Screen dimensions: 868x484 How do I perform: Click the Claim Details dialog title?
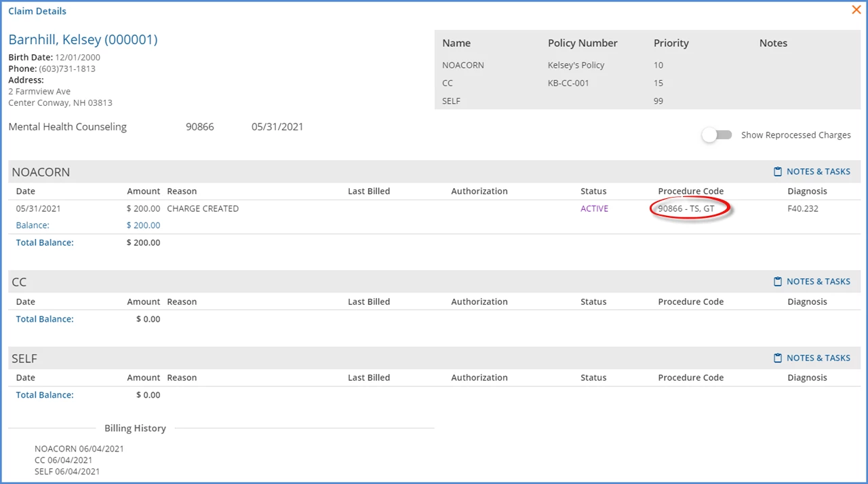[37, 11]
